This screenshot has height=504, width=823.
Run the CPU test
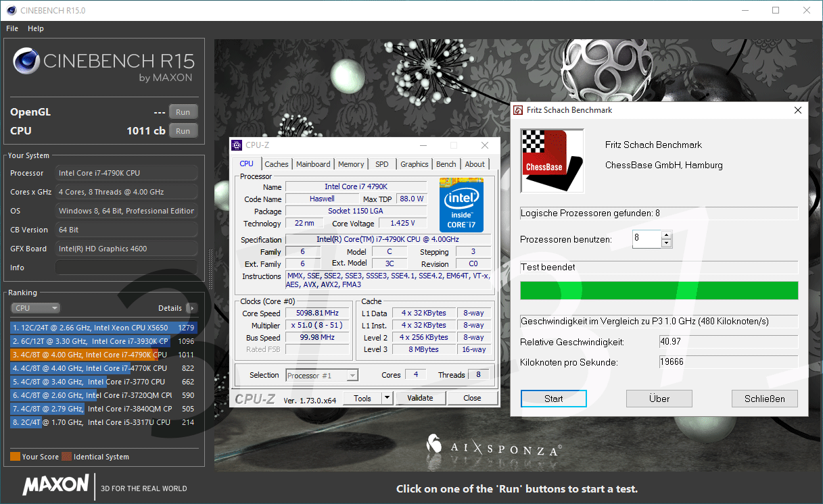183,131
